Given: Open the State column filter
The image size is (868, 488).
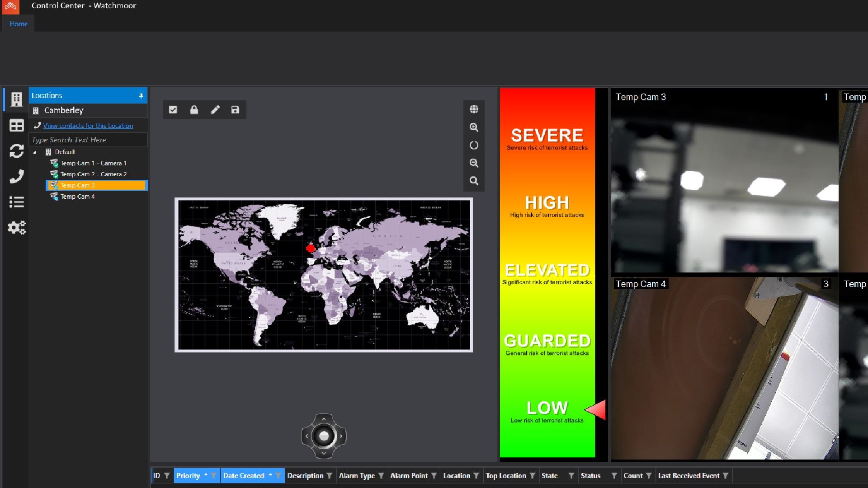Looking at the screenshot, I should coord(571,476).
